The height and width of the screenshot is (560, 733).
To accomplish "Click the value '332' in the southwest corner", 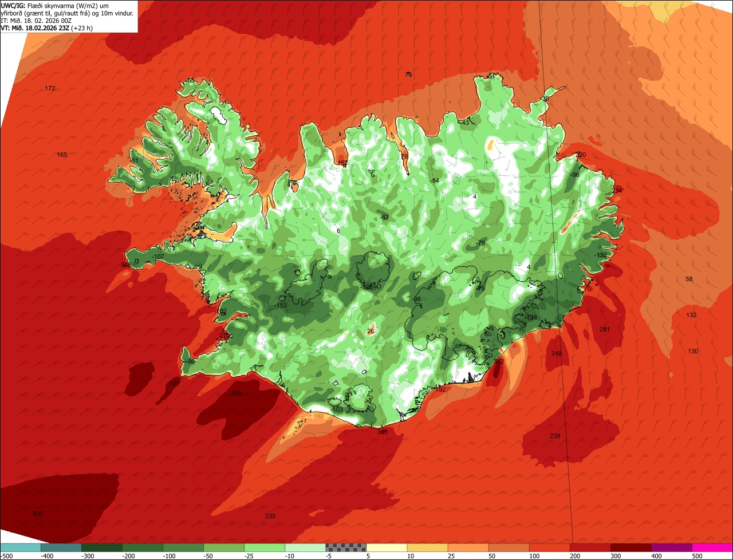I will (38, 514).
